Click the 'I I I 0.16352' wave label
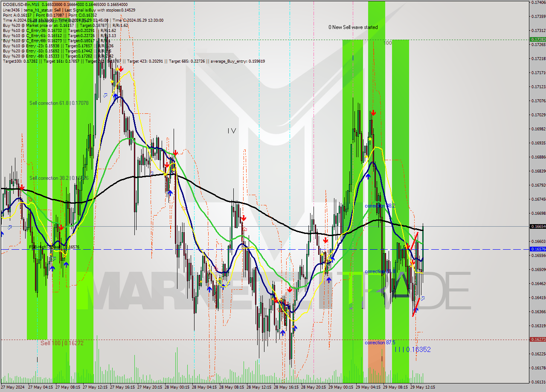Viewport: 546px width, 392px height. [x=412, y=349]
